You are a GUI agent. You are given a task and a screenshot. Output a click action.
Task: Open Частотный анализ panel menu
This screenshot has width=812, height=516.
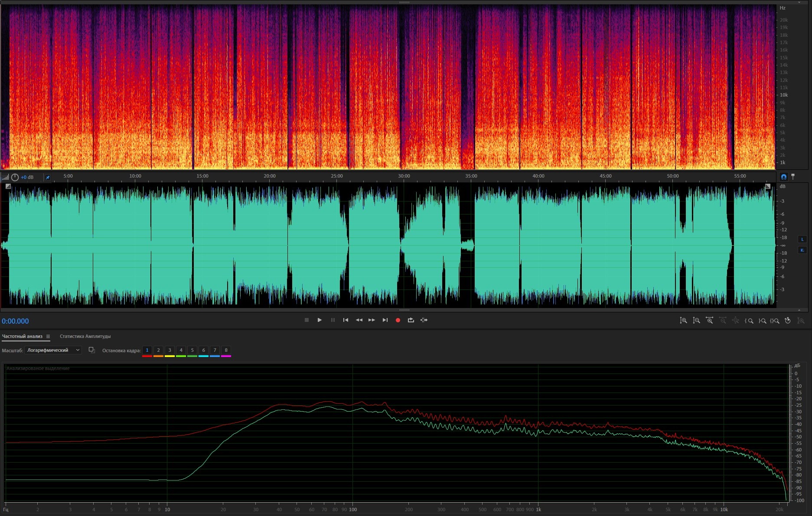pos(48,336)
